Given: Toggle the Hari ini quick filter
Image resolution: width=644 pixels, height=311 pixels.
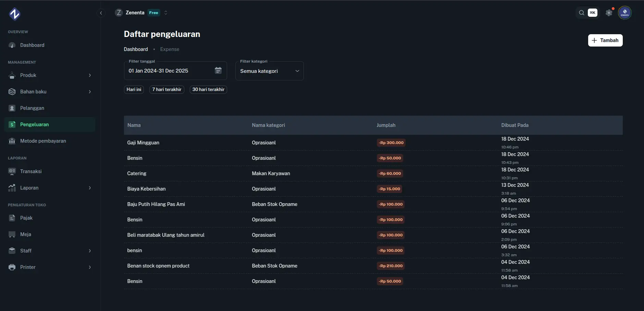Looking at the screenshot, I should click(134, 89).
